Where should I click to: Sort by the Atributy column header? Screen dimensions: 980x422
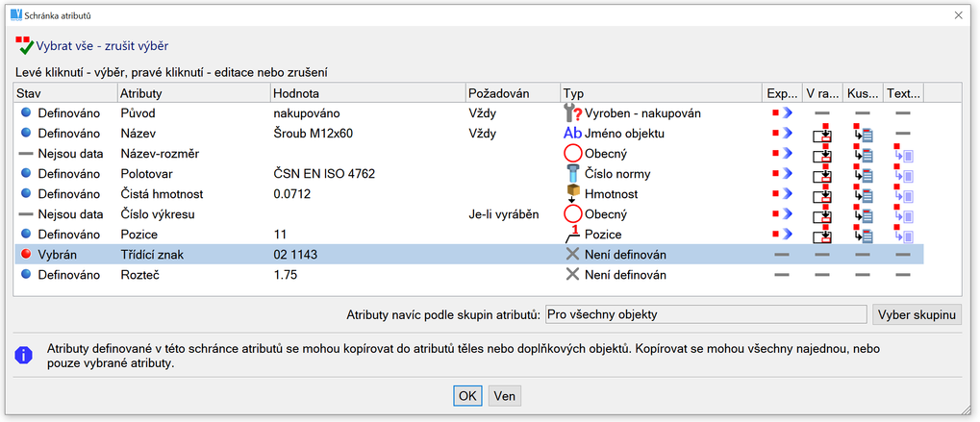coord(192,93)
